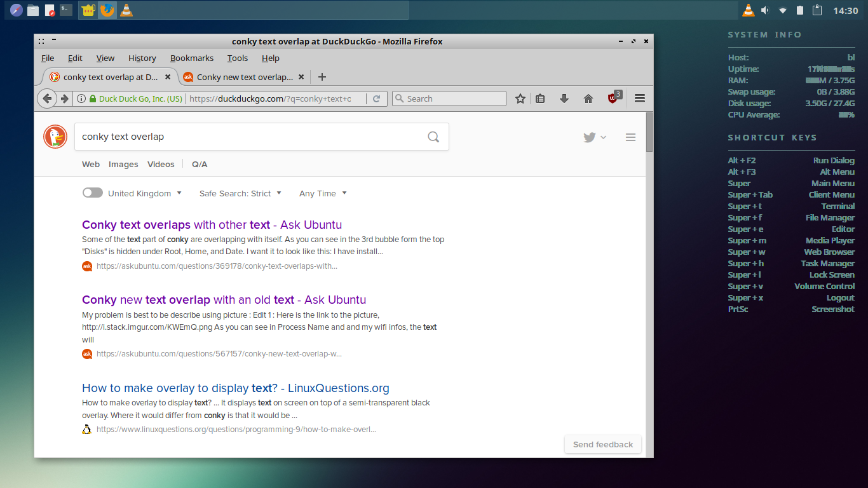Open the Firefox hamburger menu
Image resolution: width=868 pixels, height=488 pixels.
[x=640, y=98]
